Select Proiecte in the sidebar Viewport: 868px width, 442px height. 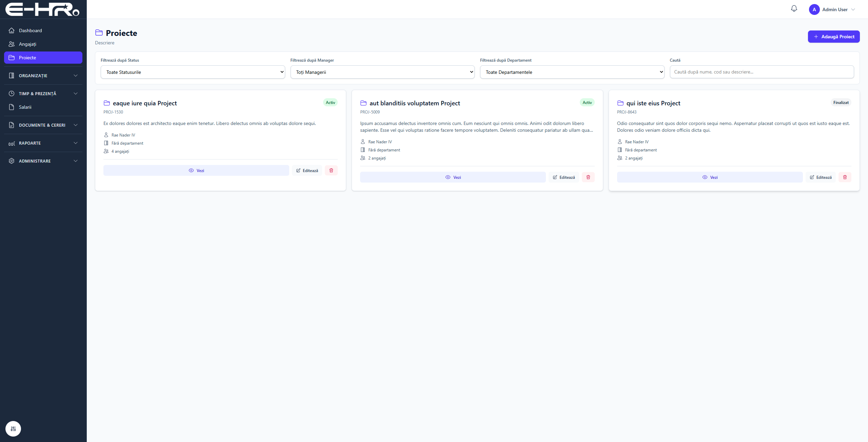click(43, 58)
